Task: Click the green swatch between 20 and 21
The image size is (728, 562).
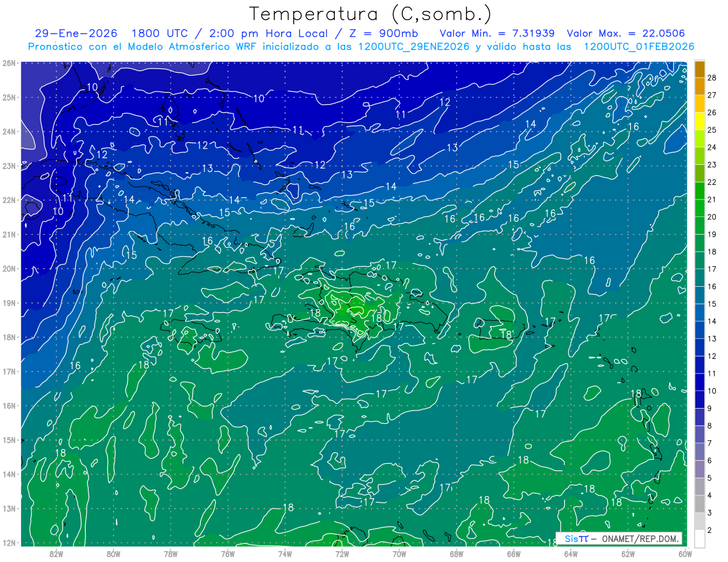Action: pos(699,208)
